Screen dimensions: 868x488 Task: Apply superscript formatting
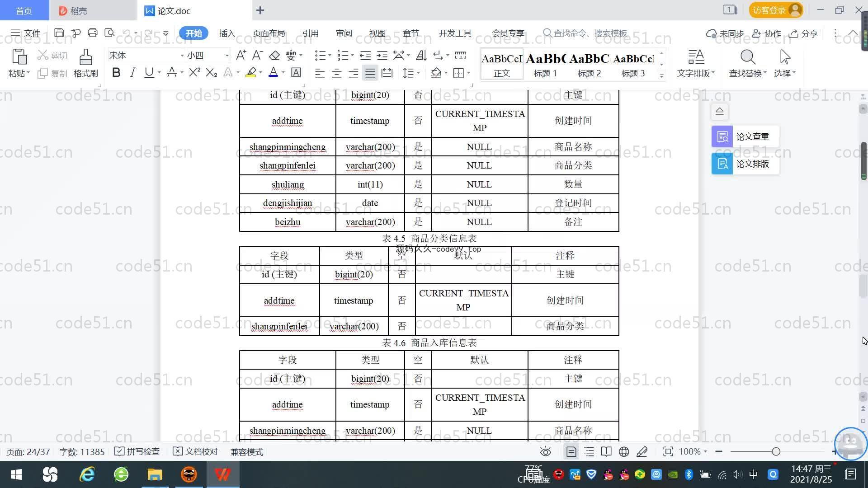coord(194,73)
